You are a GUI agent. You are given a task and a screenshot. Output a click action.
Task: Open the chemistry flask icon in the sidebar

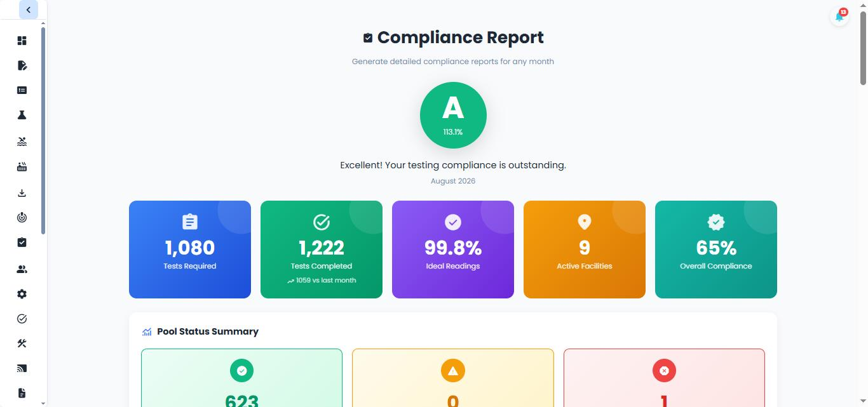pyautogui.click(x=22, y=115)
